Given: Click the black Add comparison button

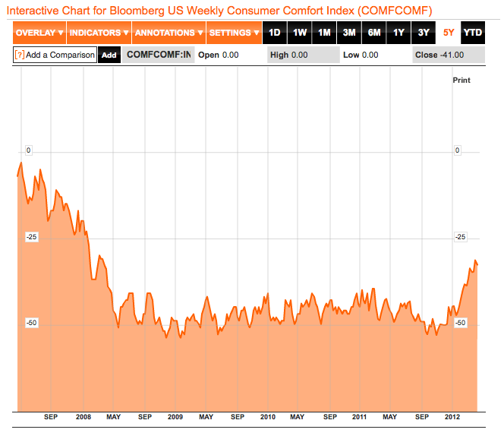Looking at the screenshot, I should point(109,55).
